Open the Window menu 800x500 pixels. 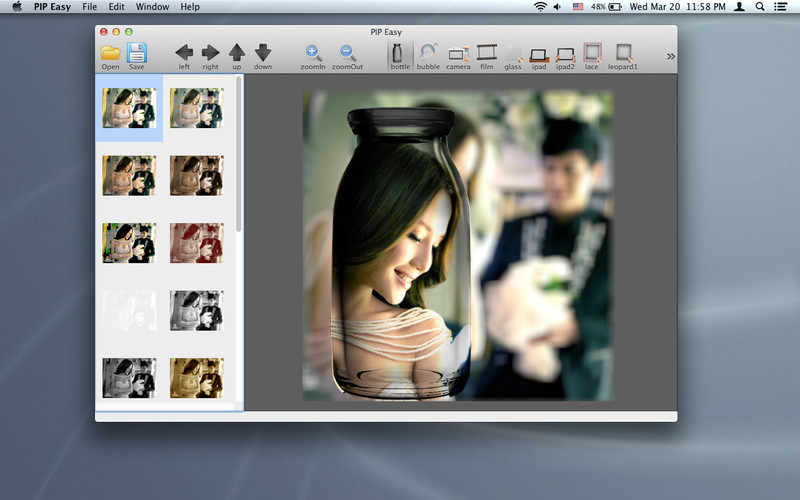click(x=152, y=7)
